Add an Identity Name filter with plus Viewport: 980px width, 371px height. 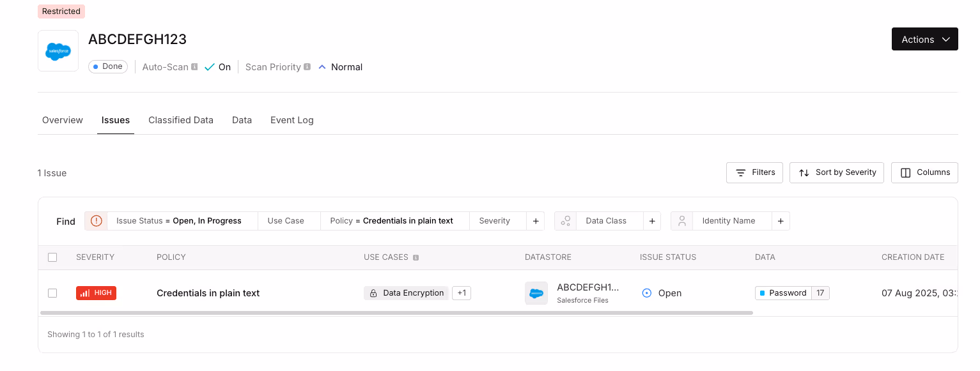click(x=781, y=221)
